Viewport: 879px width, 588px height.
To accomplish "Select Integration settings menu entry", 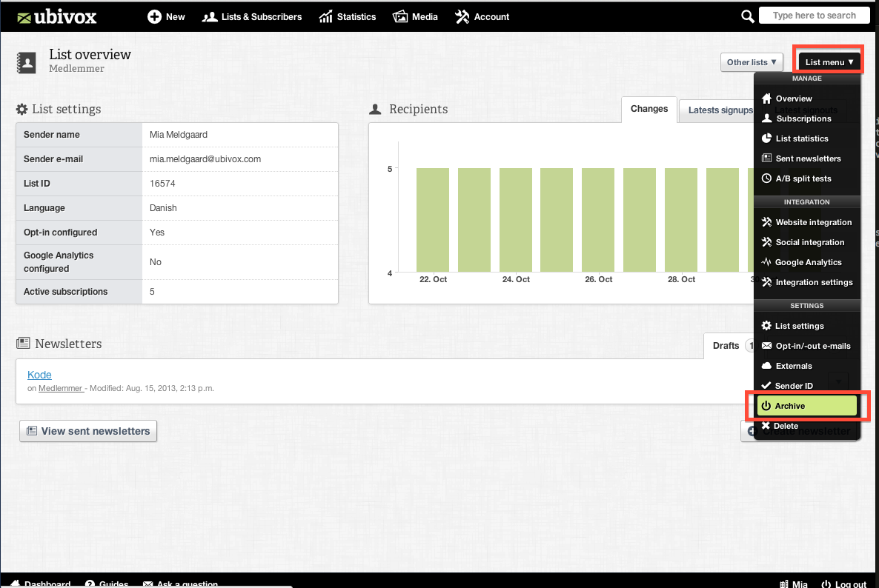I will (x=806, y=282).
